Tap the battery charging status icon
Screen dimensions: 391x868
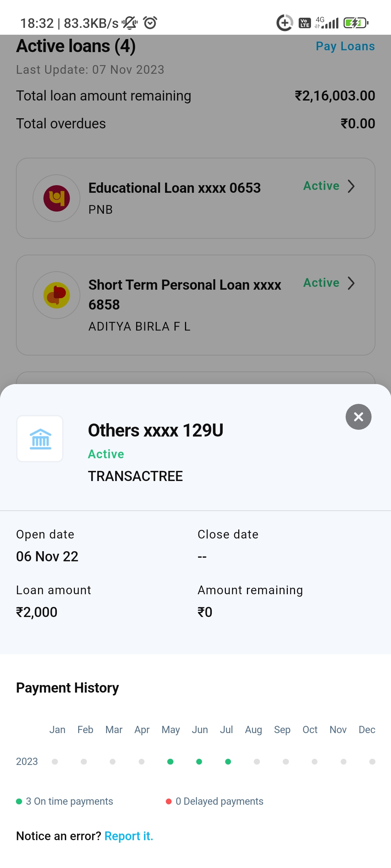(x=356, y=23)
